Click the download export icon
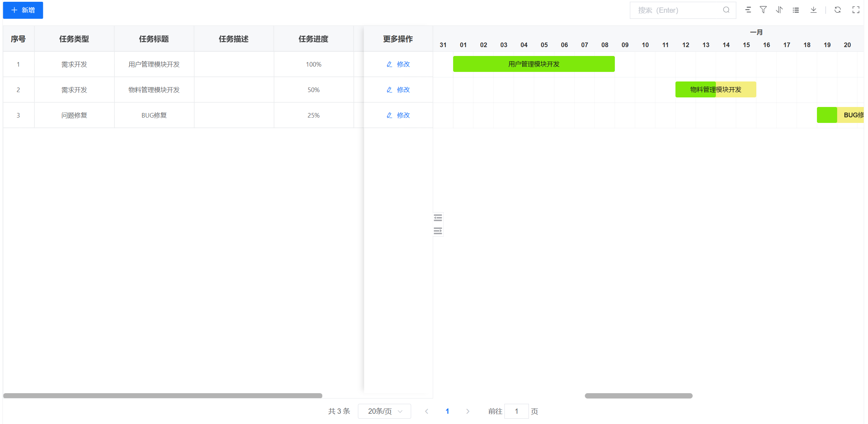 813,10
